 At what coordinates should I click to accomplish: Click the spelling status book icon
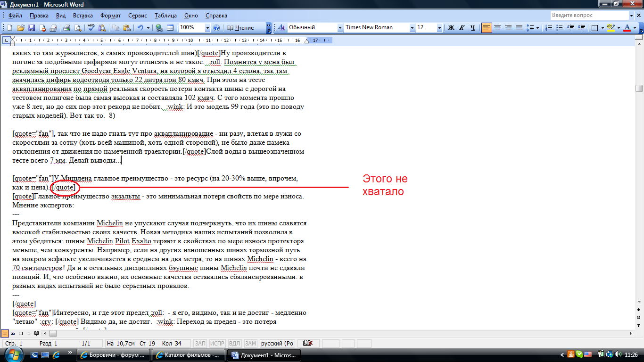point(306,344)
